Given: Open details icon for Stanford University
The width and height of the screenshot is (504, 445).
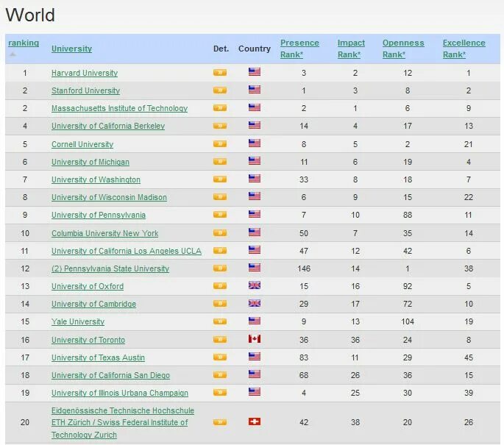Looking at the screenshot, I should click(x=220, y=90).
